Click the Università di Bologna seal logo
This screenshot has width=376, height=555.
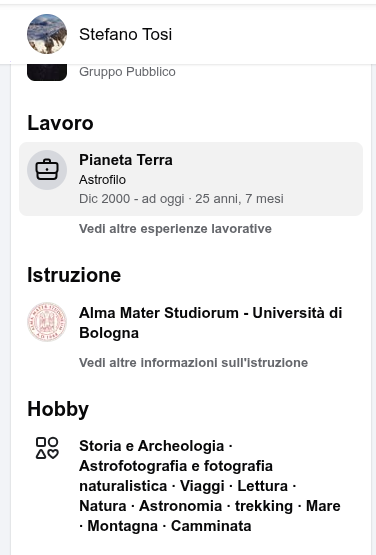click(x=47, y=322)
